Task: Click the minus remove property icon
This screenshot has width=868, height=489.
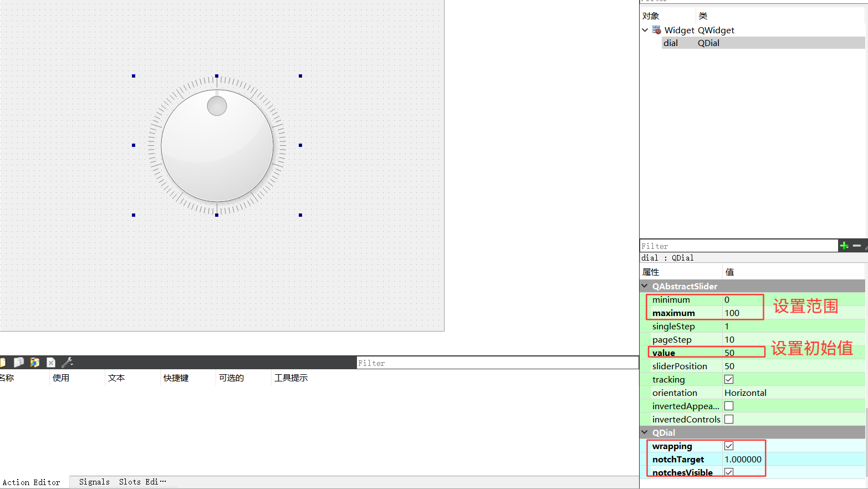Action: (x=857, y=246)
